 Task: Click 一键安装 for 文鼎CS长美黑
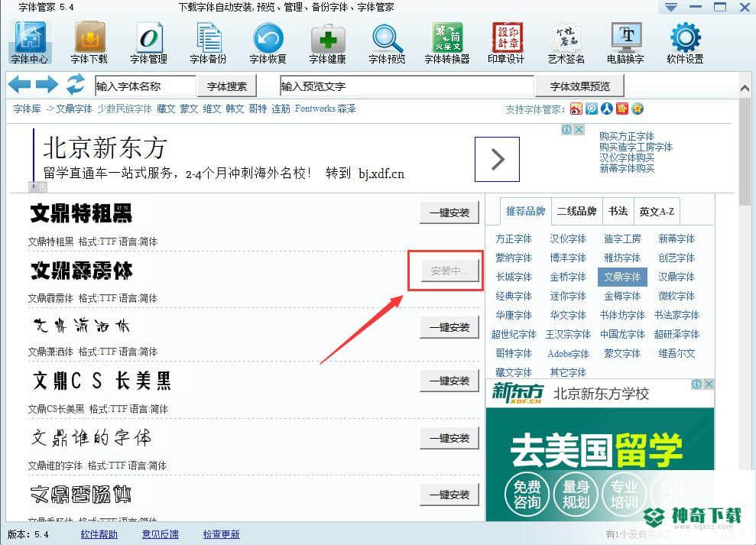click(x=449, y=381)
